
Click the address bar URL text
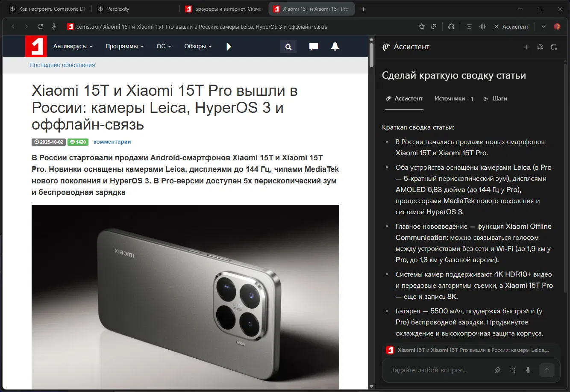tap(202, 27)
